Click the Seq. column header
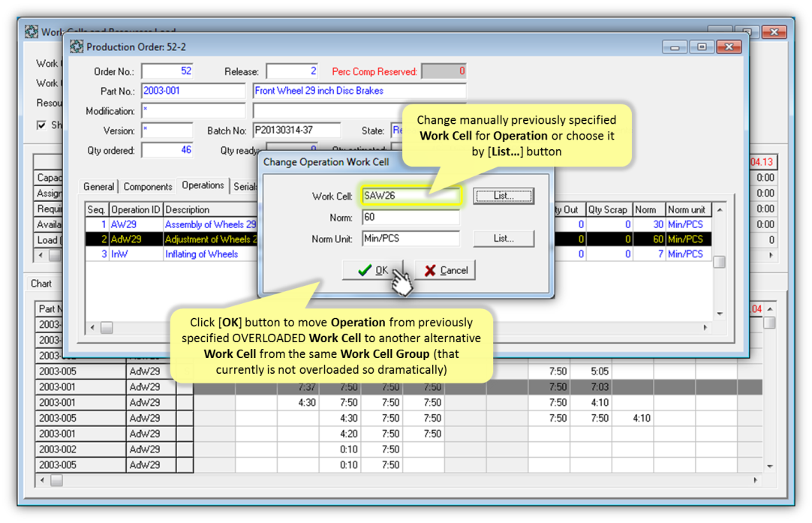Screen dimensions: 812x523 pos(97,209)
